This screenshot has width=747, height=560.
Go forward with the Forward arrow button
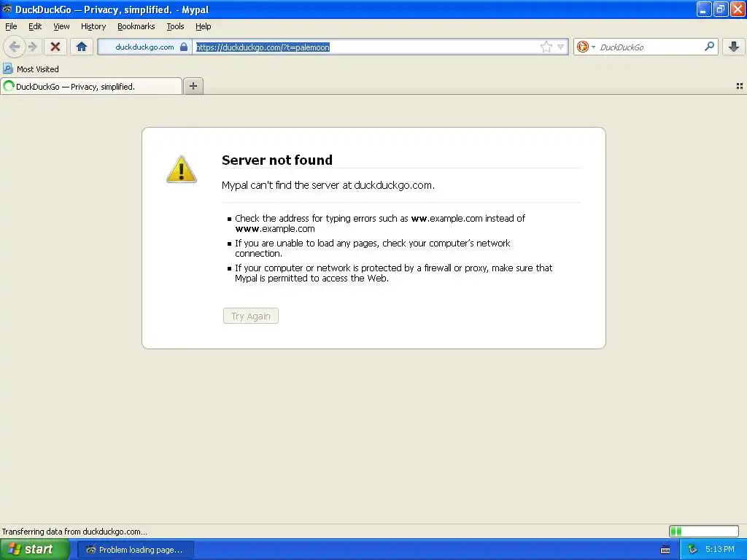tap(32, 47)
